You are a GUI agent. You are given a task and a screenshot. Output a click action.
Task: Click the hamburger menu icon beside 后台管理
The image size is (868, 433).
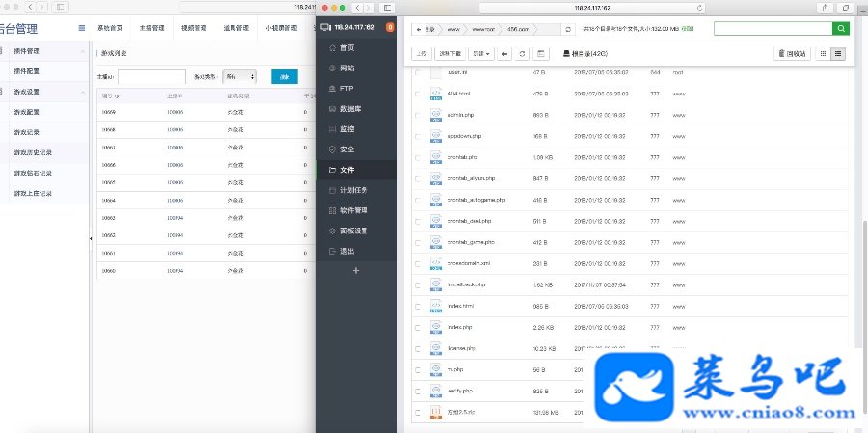(82, 28)
